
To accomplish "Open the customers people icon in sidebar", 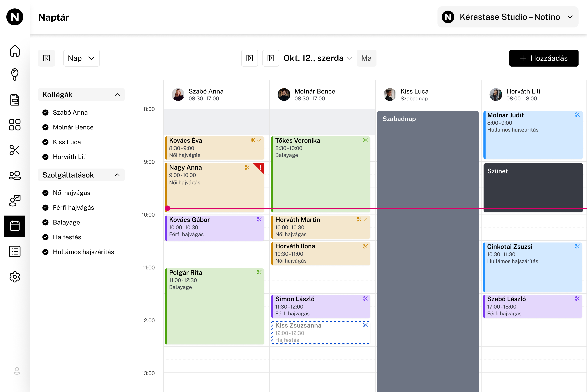I will pos(15,175).
